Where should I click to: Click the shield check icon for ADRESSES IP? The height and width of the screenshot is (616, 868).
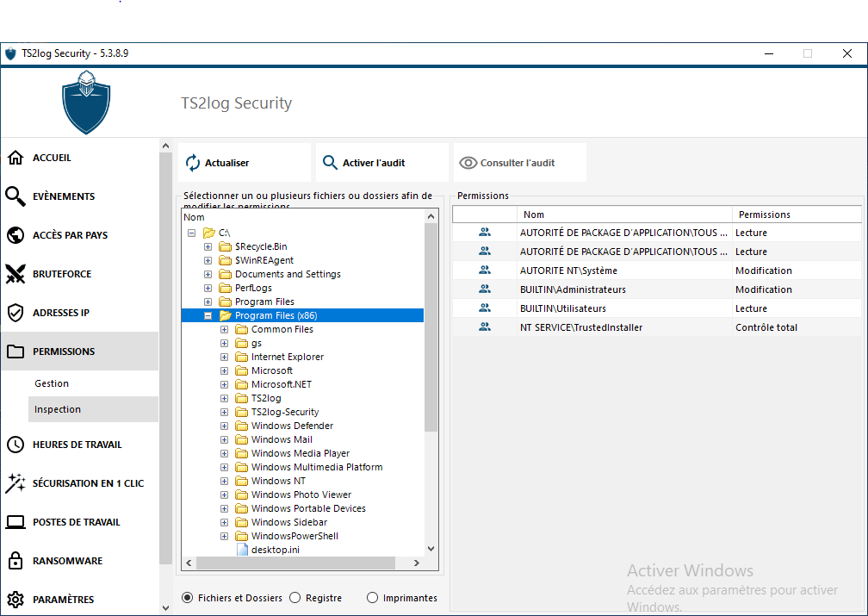(x=15, y=313)
